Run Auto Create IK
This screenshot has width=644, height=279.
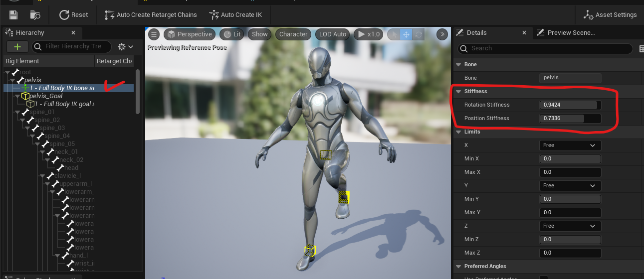point(235,15)
